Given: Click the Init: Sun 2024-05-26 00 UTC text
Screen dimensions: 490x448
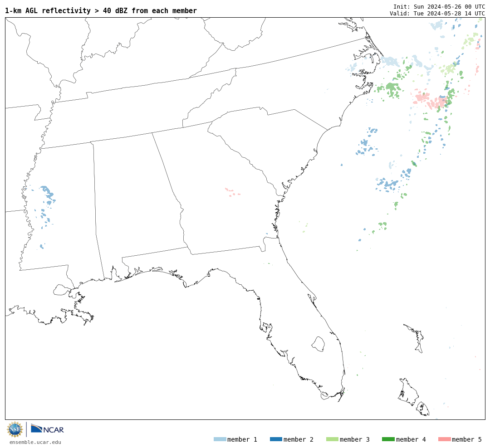Looking at the screenshot, I should pos(439,6).
